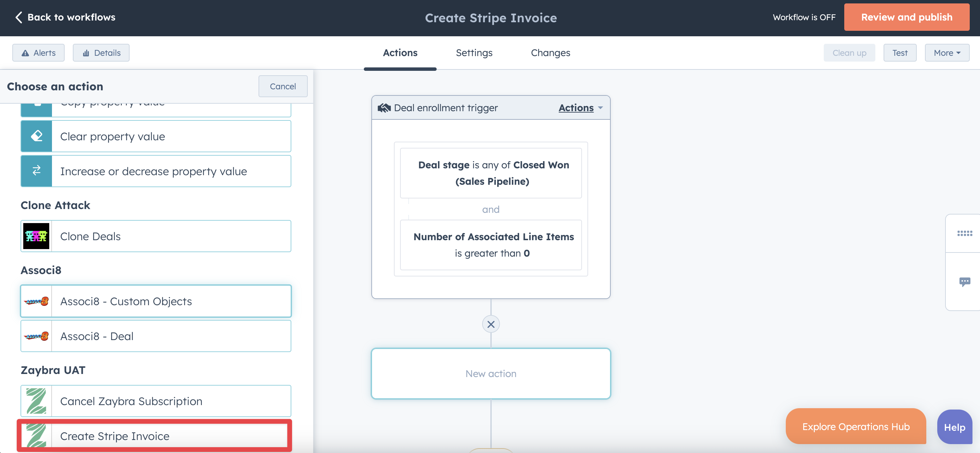Click the Clone Deals pixel-art icon

click(37, 236)
